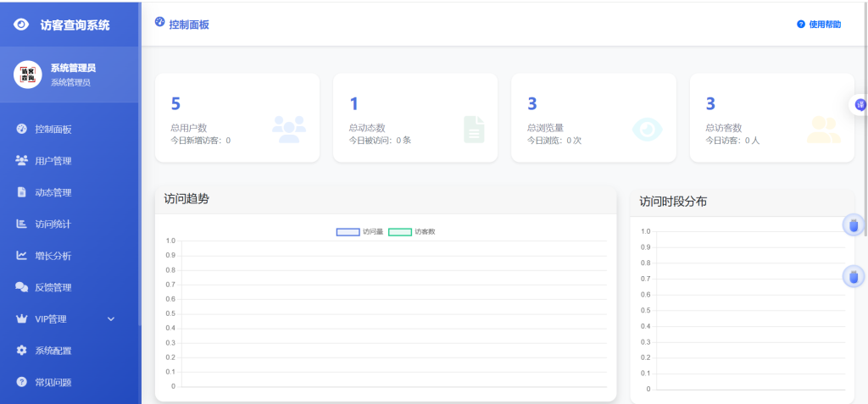Click the eye logo icon beside 访客查询系统

pyautogui.click(x=21, y=25)
